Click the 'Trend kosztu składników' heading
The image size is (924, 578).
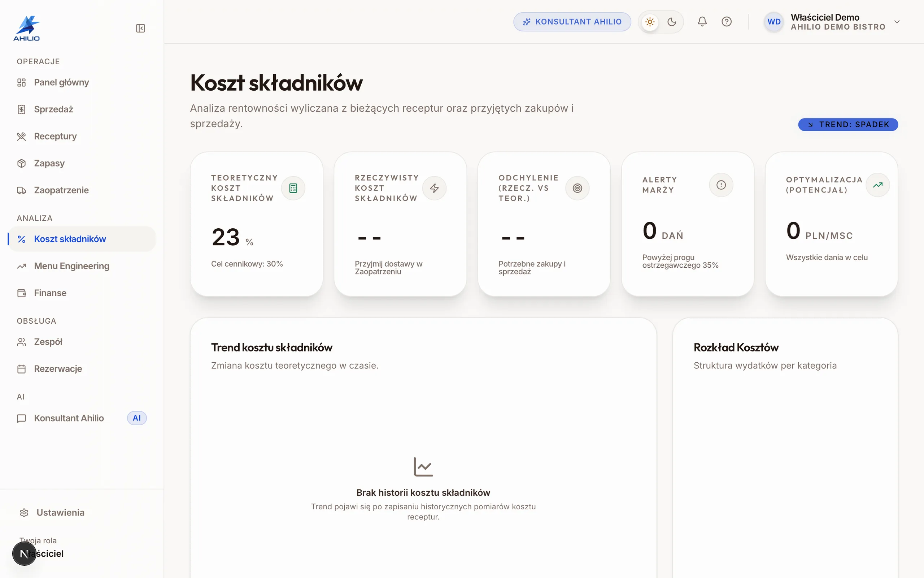(272, 348)
